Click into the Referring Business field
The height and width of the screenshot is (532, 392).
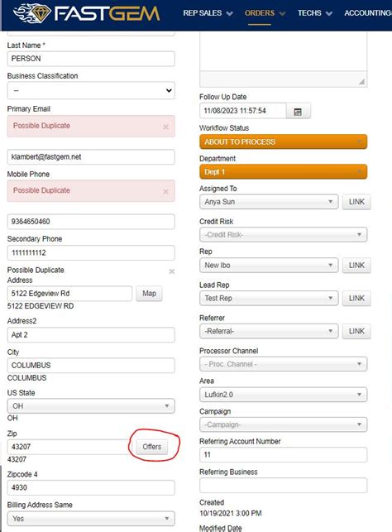click(x=283, y=485)
